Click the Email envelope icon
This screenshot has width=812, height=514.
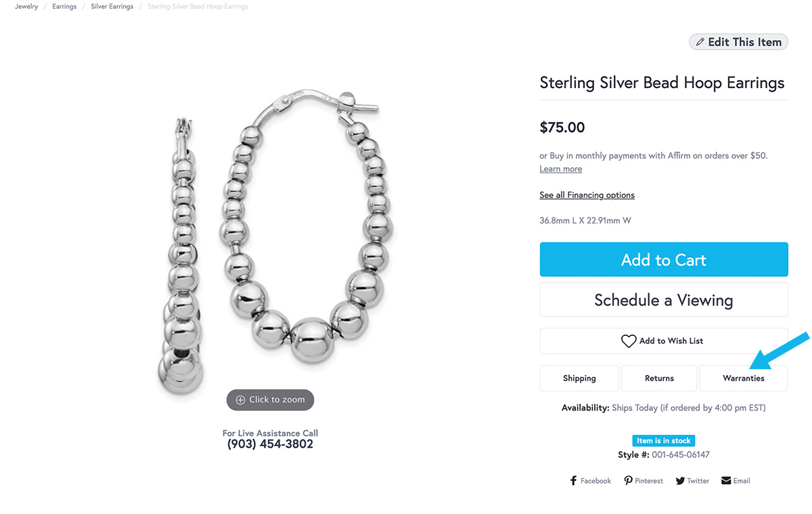(x=726, y=481)
